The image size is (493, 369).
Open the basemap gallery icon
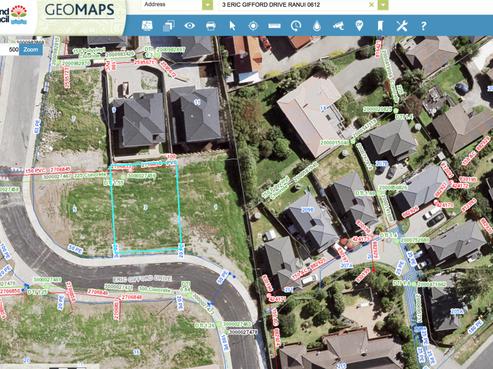coord(147,25)
